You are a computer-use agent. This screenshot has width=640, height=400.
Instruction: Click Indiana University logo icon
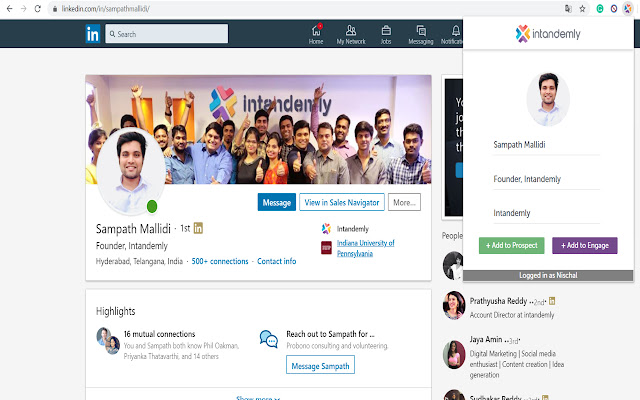(326, 247)
